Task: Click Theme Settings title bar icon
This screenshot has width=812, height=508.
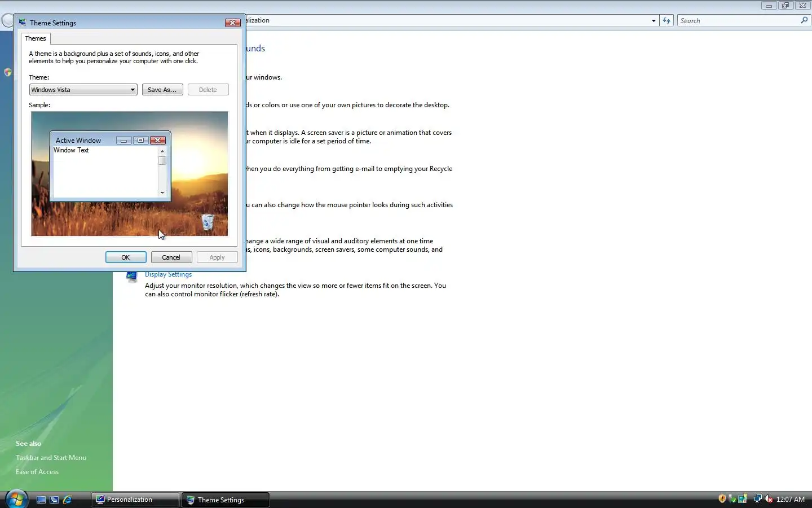Action: [x=23, y=23]
